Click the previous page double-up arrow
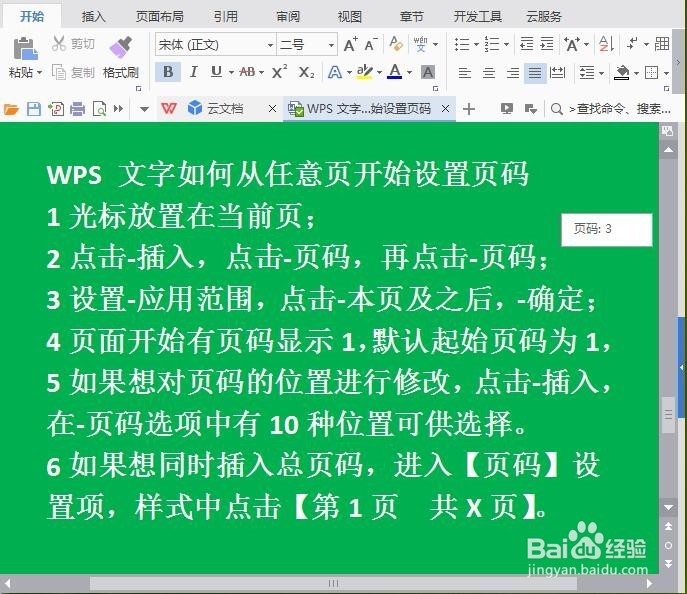This screenshot has width=687, height=594. click(668, 526)
